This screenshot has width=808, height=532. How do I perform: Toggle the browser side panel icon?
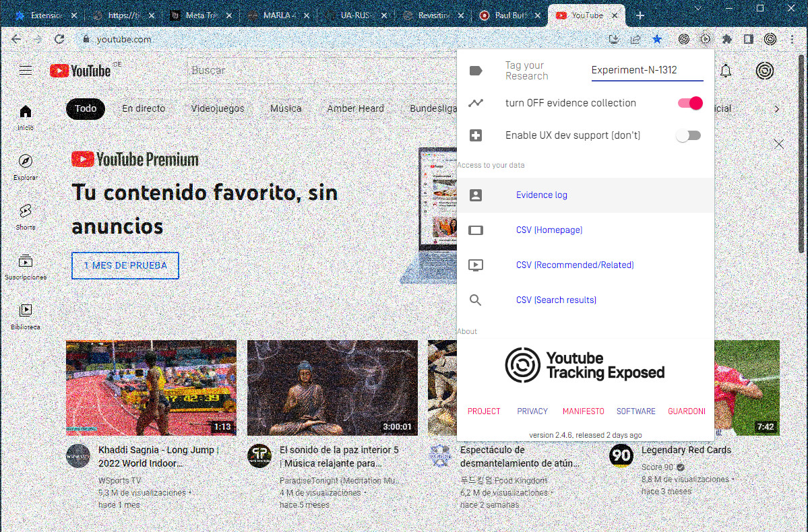(748, 39)
